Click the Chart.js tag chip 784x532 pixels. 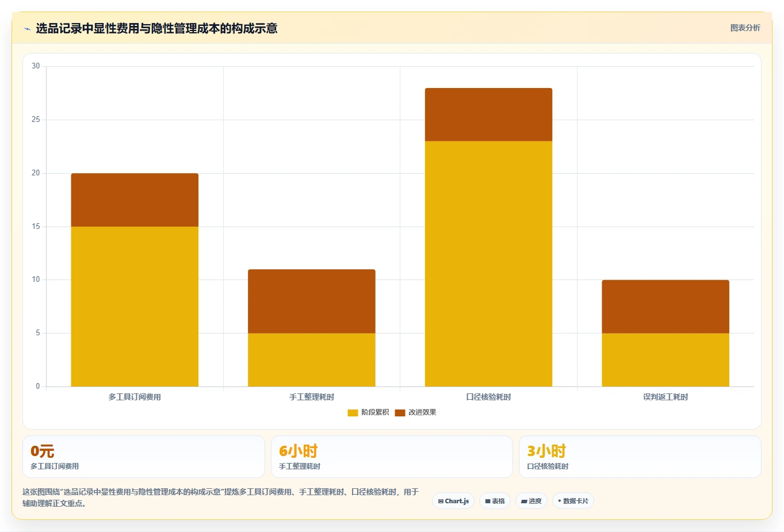pos(453,501)
